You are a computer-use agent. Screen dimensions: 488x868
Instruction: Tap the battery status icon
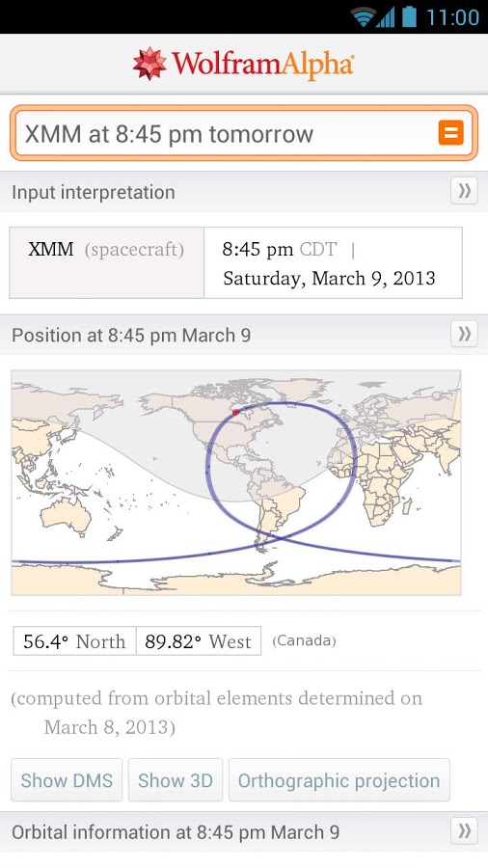click(x=409, y=16)
